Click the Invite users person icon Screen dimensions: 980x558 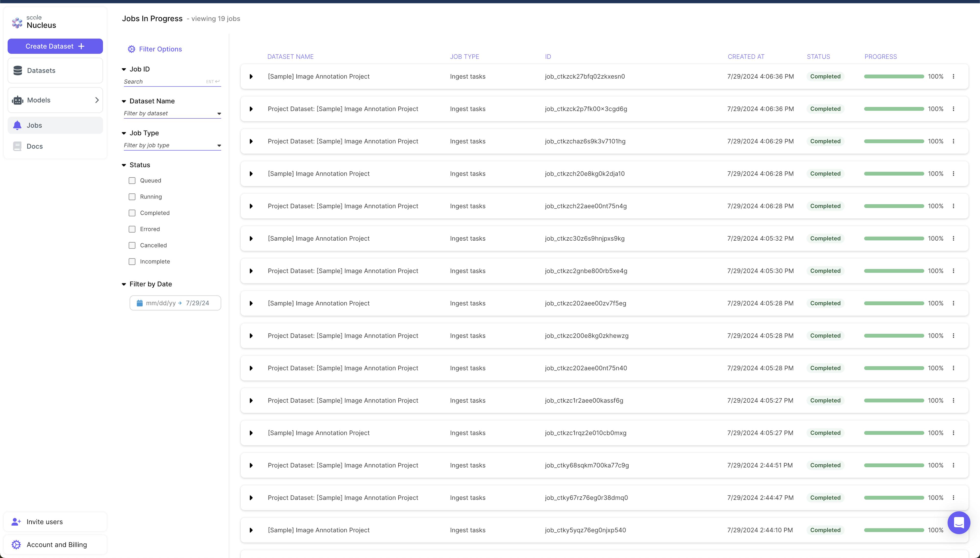pyautogui.click(x=16, y=522)
